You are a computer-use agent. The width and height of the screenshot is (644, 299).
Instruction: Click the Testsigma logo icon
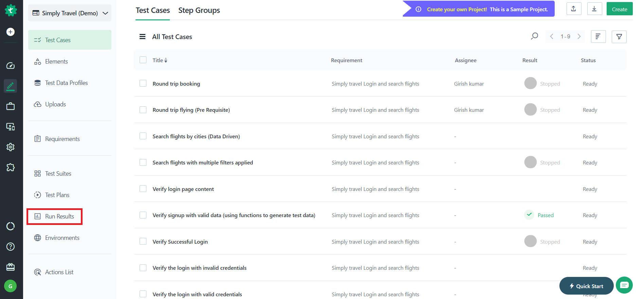point(11,10)
